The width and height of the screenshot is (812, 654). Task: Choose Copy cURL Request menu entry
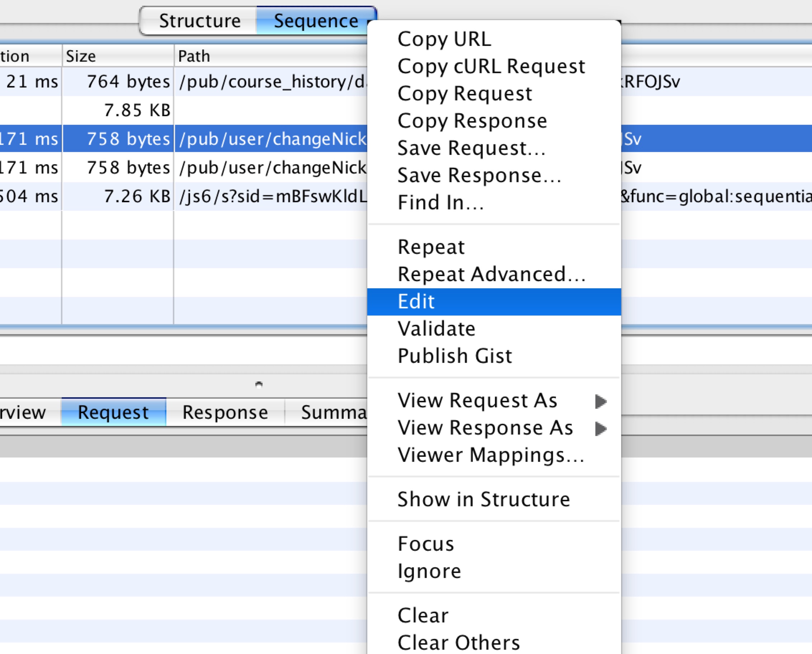[491, 66]
